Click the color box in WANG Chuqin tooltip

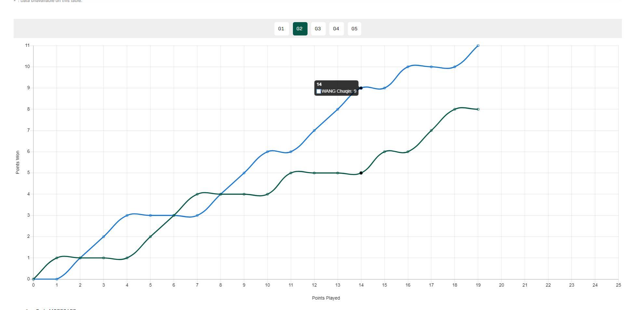pyautogui.click(x=319, y=91)
